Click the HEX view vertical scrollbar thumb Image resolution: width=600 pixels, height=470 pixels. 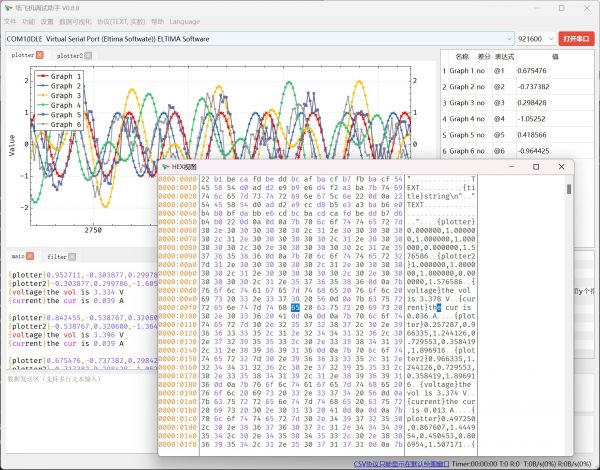(x=569, y=189)
